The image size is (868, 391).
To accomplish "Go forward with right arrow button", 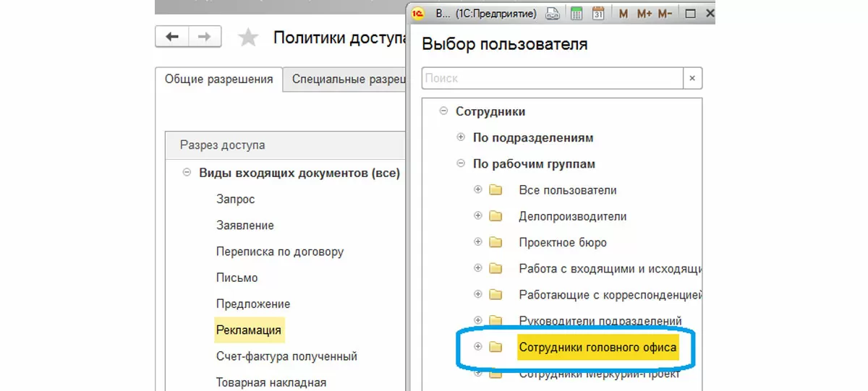I will tap(205, 37).
